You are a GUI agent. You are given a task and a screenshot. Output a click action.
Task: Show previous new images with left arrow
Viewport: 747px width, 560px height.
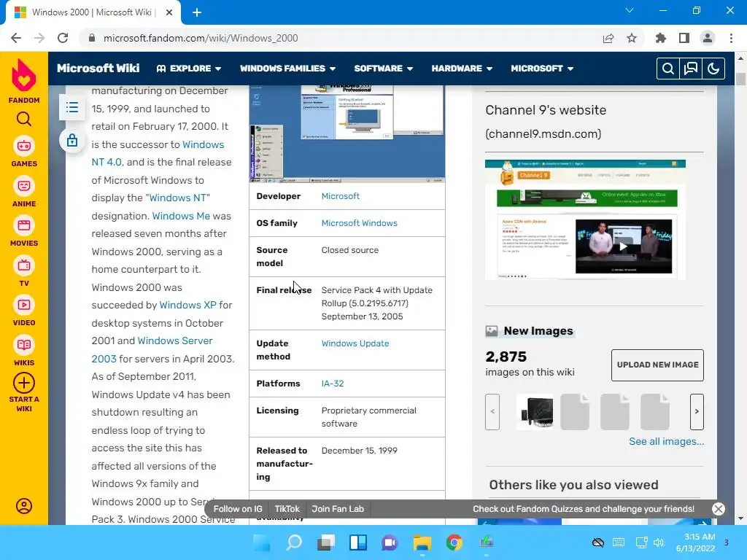492,411
